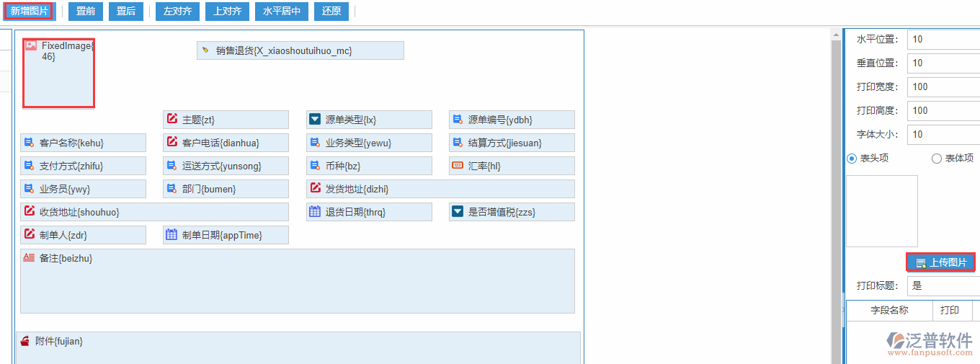980x364 pixels.
Task: Click the 新增图片 toolbar button
Action: pyautogui.click(x=28, y=12)
